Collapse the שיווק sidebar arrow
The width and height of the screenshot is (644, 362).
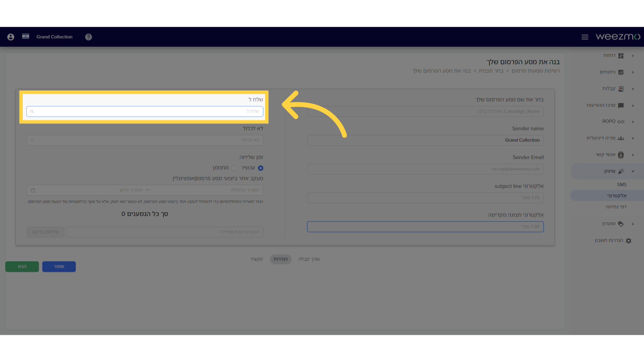coord(633,171)
